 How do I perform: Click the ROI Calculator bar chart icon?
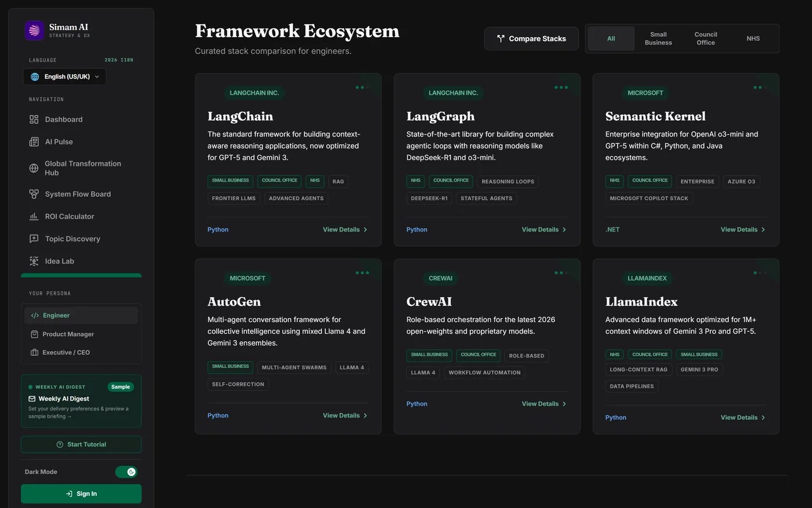tap(34, 217)
